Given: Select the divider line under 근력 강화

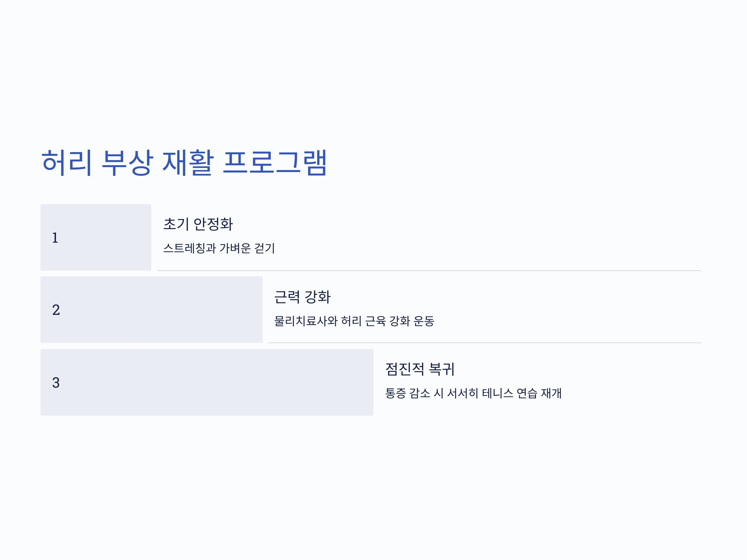Looking at the screenshot, I should coord(484,343).
